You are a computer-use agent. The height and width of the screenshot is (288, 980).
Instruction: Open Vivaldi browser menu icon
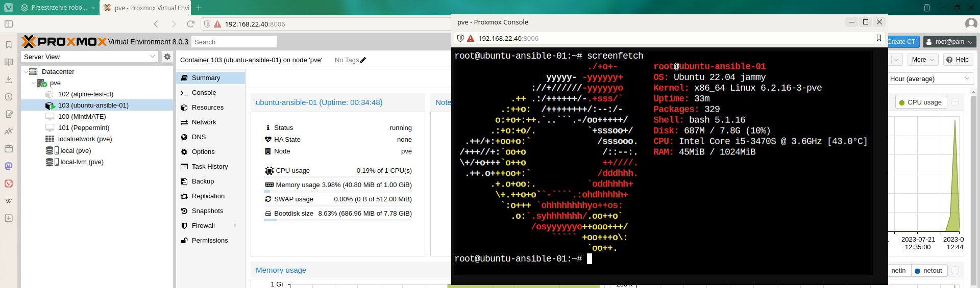coord(9,8)
